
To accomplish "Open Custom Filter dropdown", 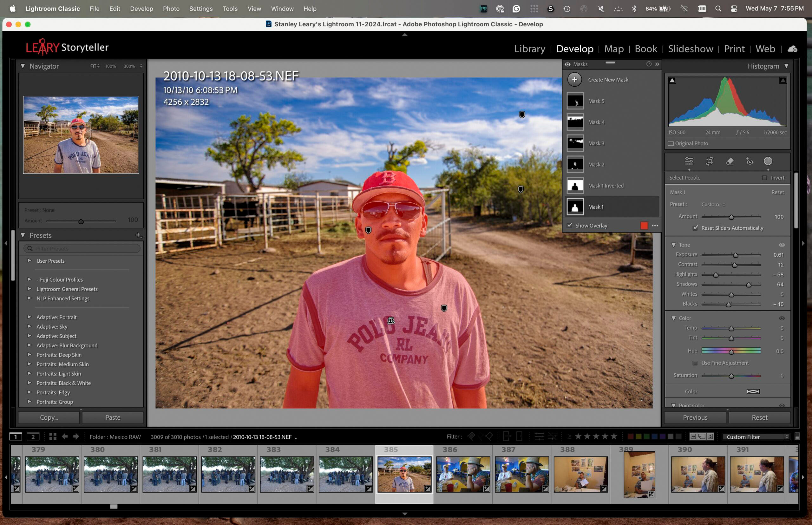I will click(x=756, y=437).
